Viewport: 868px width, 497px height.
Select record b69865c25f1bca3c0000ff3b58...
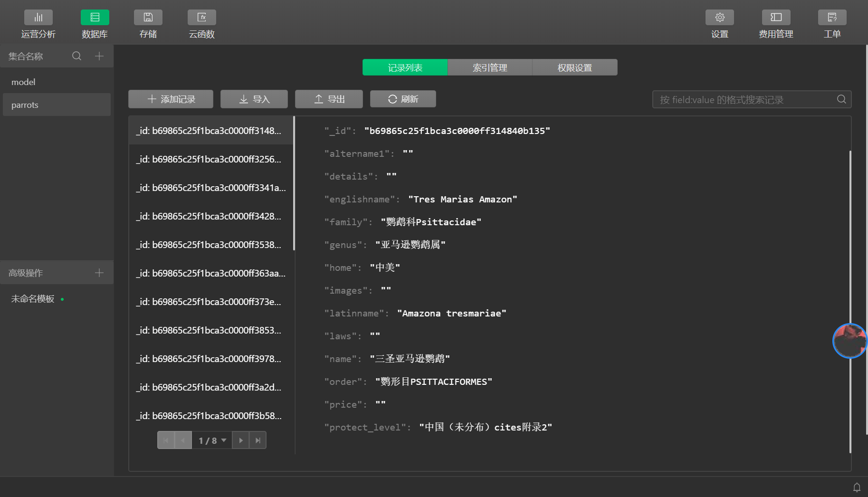[x=211, y=416]
